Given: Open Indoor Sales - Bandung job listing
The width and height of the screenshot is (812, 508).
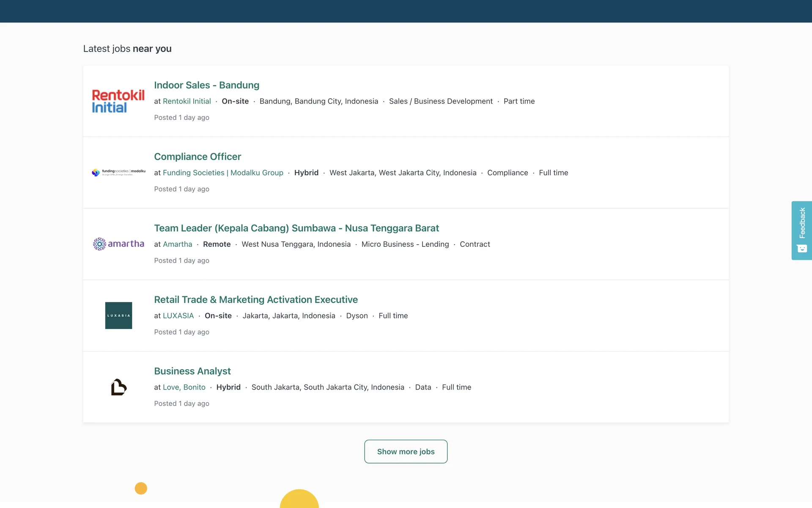Looking at the screenshot, I should coord(206,85).
